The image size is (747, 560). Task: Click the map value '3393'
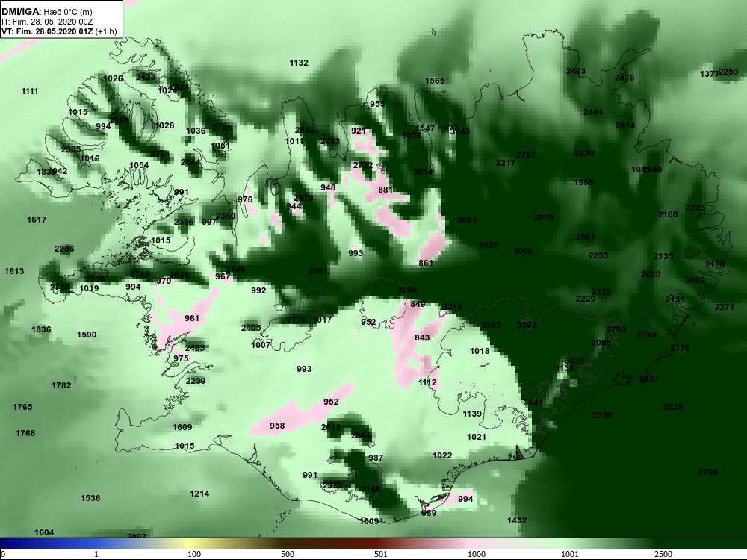491,326
